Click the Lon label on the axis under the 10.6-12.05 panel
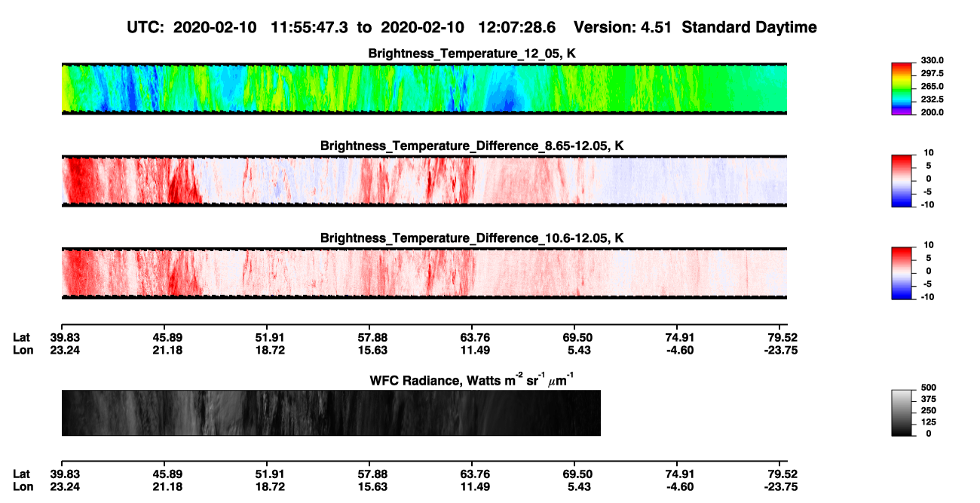The height and width of the screenshot is (503, 980). 22,350
